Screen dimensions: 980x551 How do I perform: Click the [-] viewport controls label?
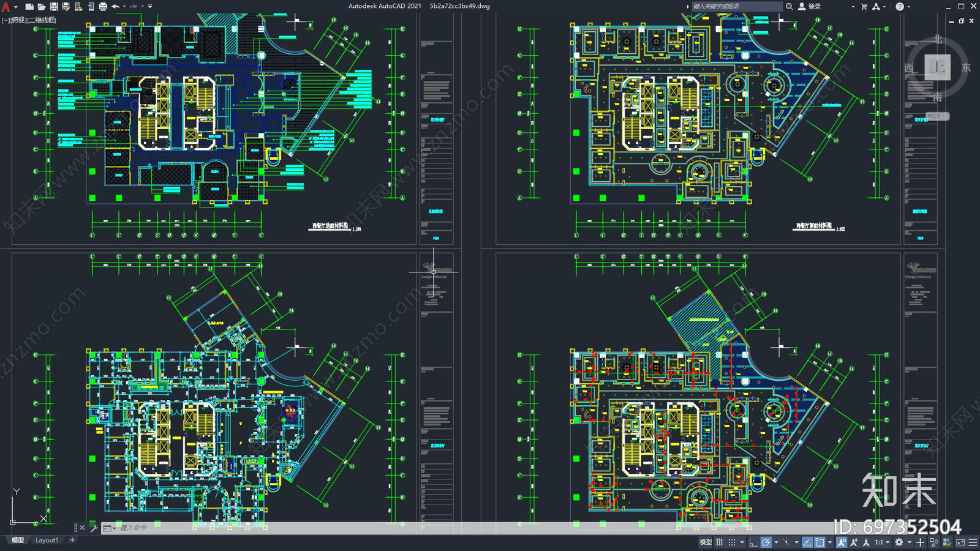point(6,20)
